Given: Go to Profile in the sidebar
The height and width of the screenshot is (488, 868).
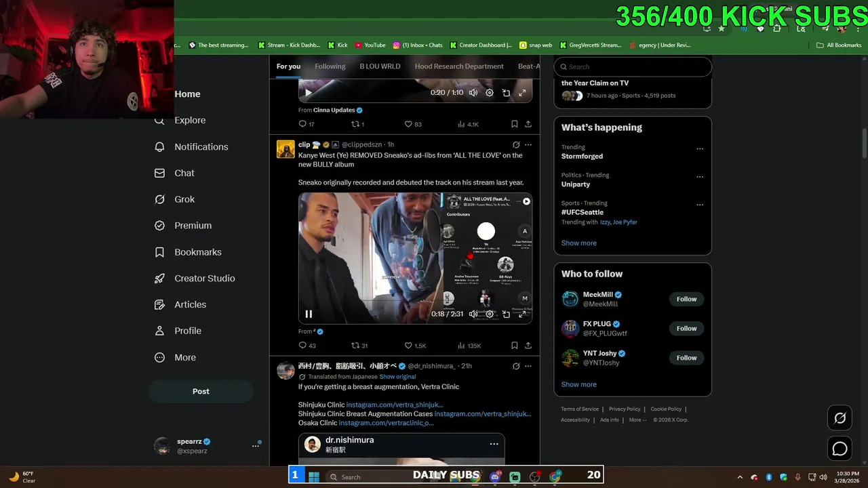Looking at the screenshot, I should click(178, 331).
